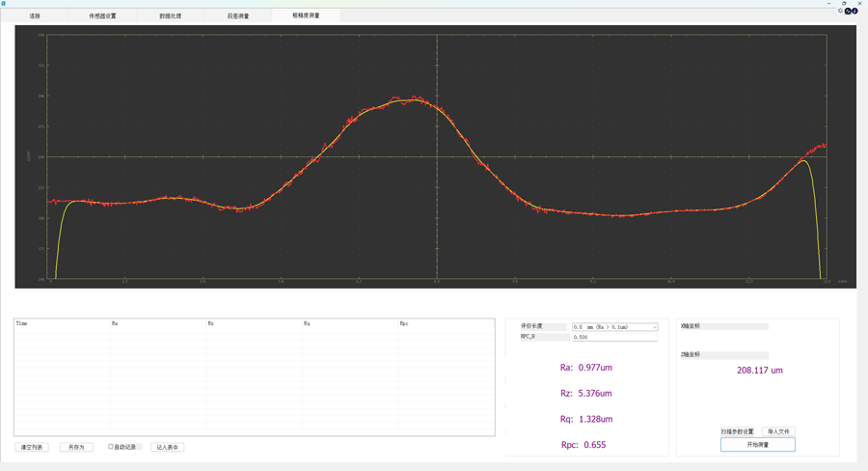The height and width of the screenshot is (471, 868).
Task: Click the 记入表中 record to table button
Action: point(167,447)
